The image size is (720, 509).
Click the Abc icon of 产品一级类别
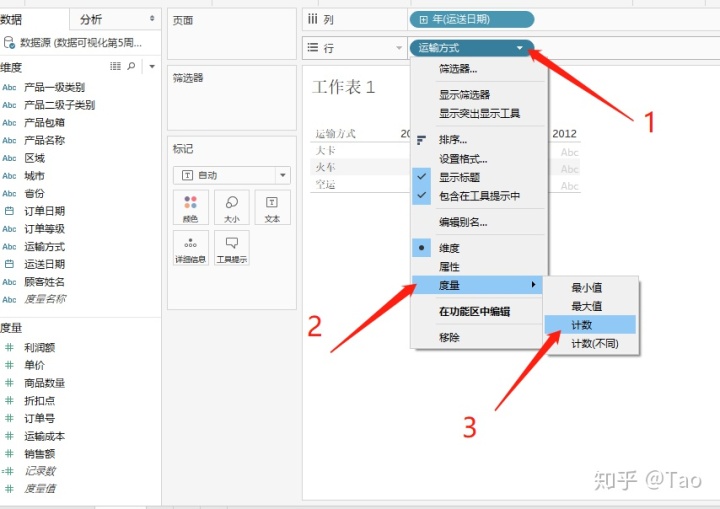click(9, 87)
